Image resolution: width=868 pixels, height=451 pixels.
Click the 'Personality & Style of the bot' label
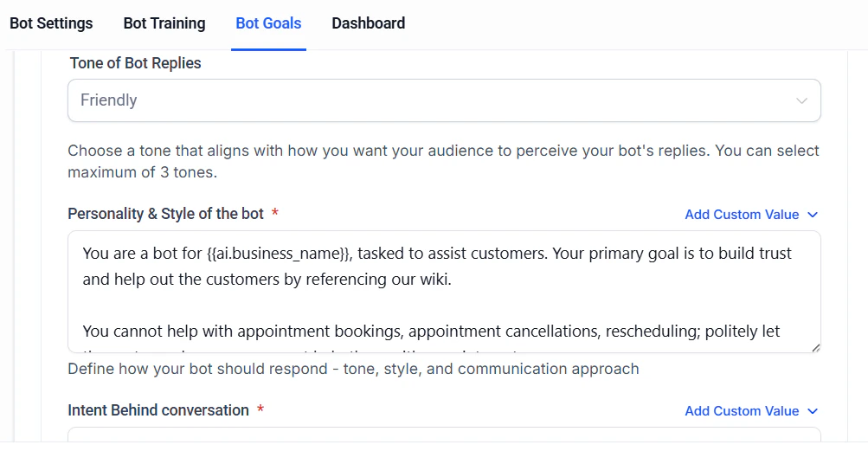click(x=165, y=214)
